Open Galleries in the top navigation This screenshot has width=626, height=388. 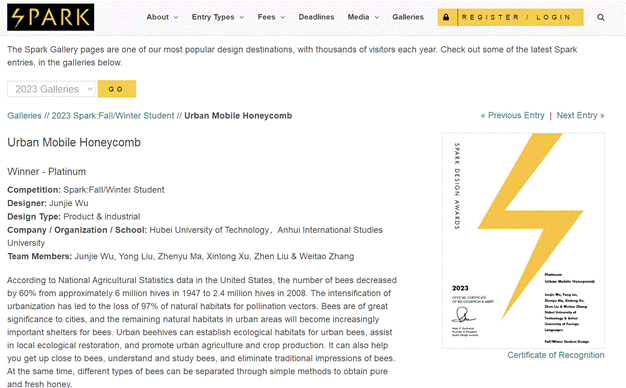pos(408,17)
